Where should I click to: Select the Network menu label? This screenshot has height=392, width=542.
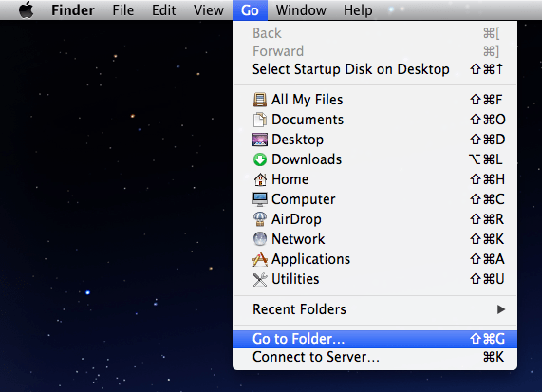coord(298,239)
